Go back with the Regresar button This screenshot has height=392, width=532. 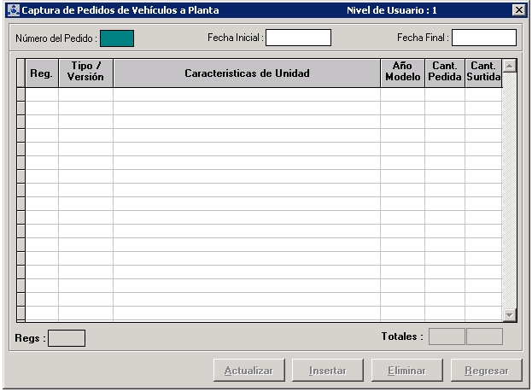click(x=486, y=371)
